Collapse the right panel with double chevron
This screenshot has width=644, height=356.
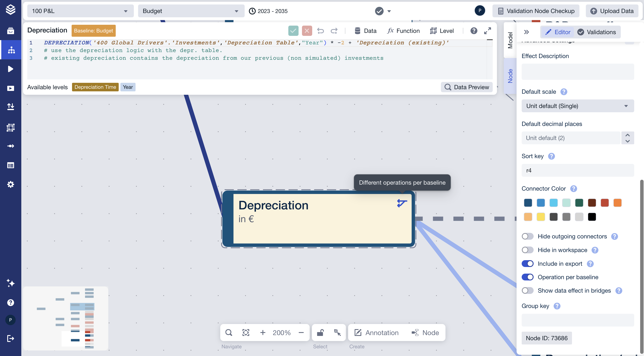(x=526, y=32)
